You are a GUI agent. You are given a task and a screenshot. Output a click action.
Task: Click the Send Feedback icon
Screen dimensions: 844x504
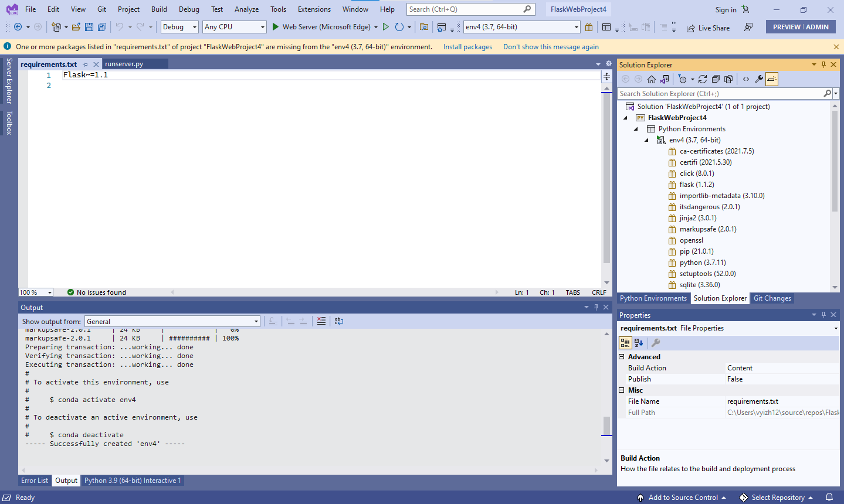click(x=748, y=27)
